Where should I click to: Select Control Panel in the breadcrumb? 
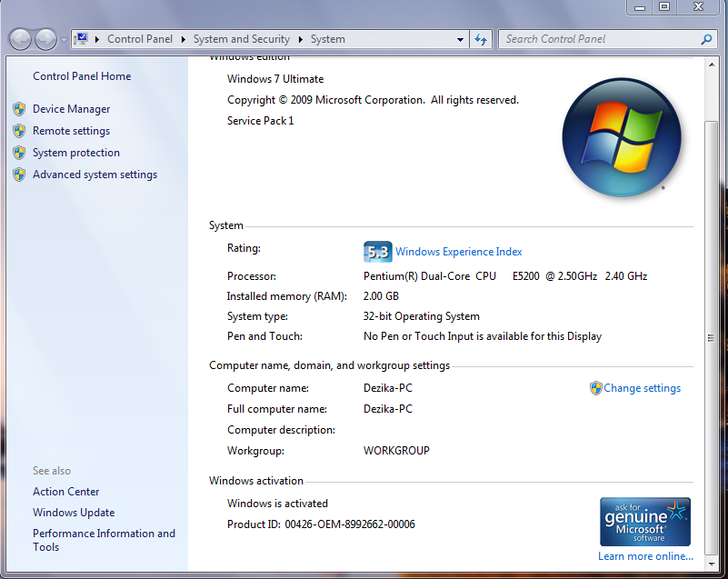(x=140, y=39)
